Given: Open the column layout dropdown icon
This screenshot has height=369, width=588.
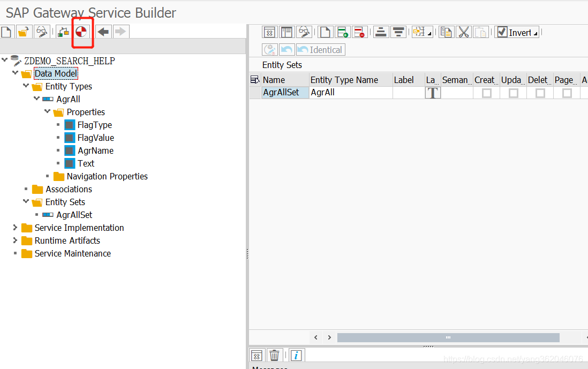Looking at the screenshot, I should (422, 33).
